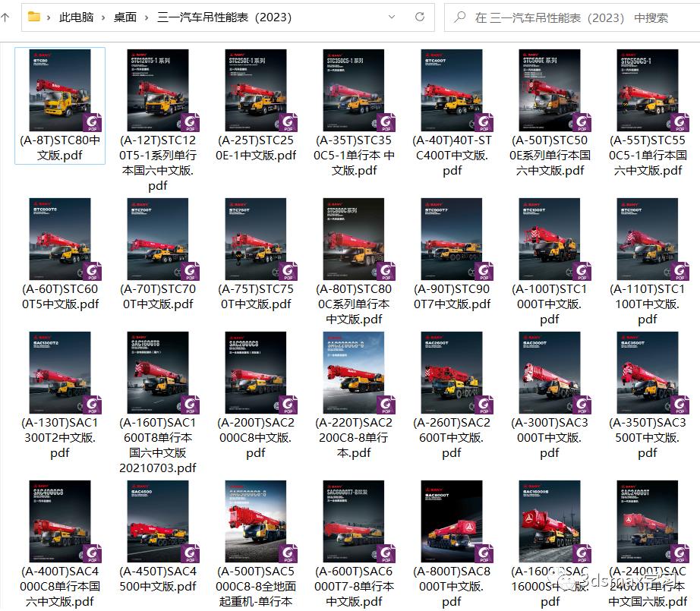Click file name (A-350T)SAC3500T中文版.pdf

pos(648,437)
